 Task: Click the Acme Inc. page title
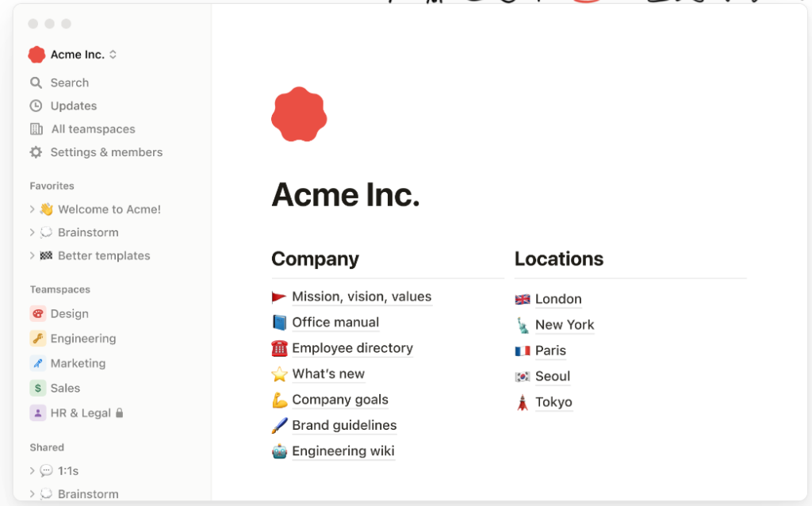click(346, 194)
